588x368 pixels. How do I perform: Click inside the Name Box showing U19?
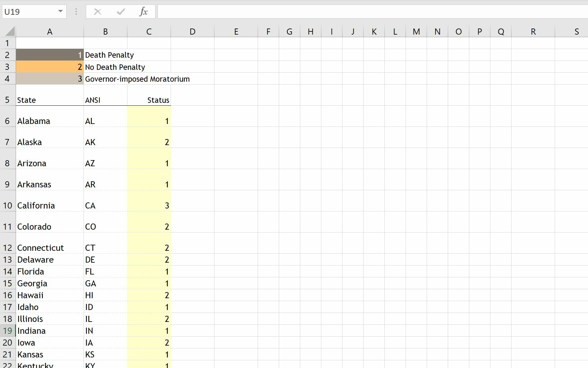point(29,12)
